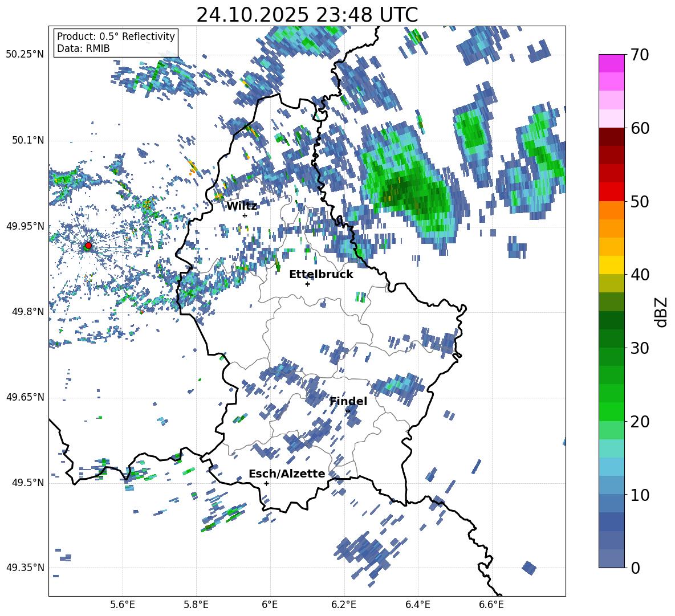Click the bright red colorbar swatch above 50
This screenshot has width=675, height=616.
coord(611,191)
